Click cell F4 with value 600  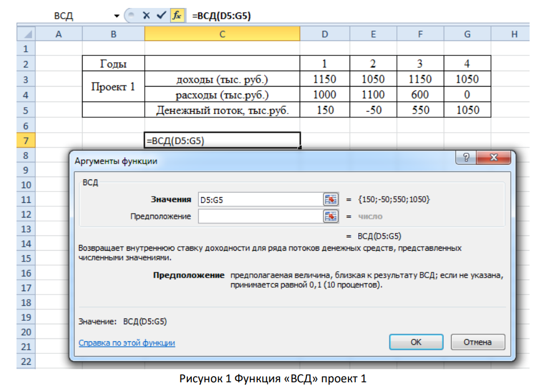[x=420, y=94]
